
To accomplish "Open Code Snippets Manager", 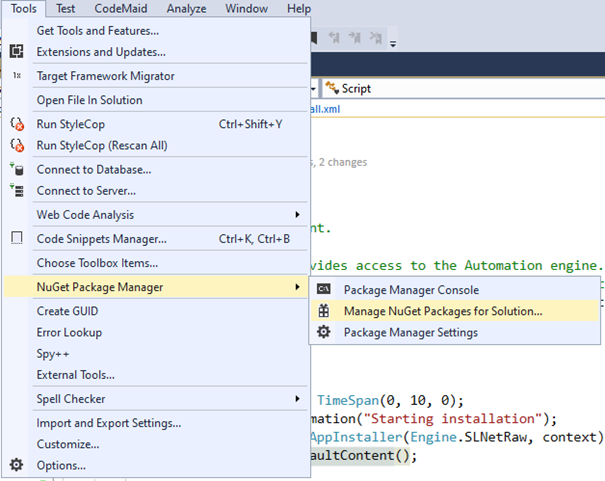I will (156, 239).
